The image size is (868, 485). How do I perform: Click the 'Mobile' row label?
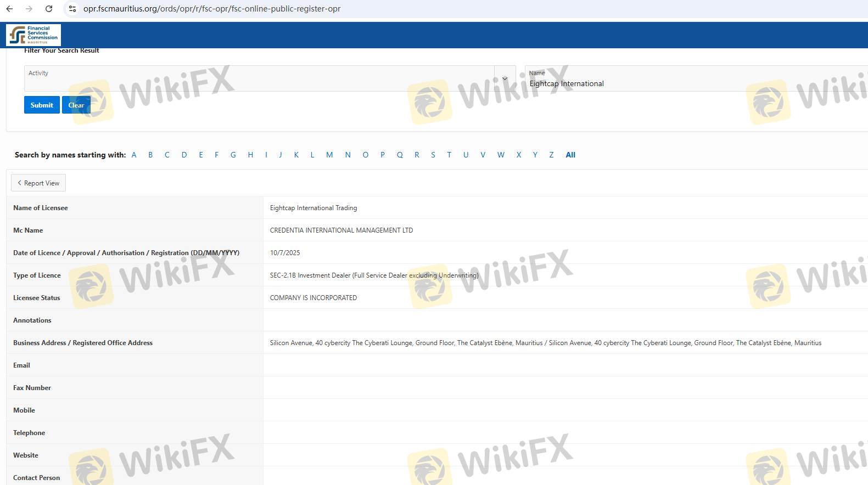pos(24,410)
